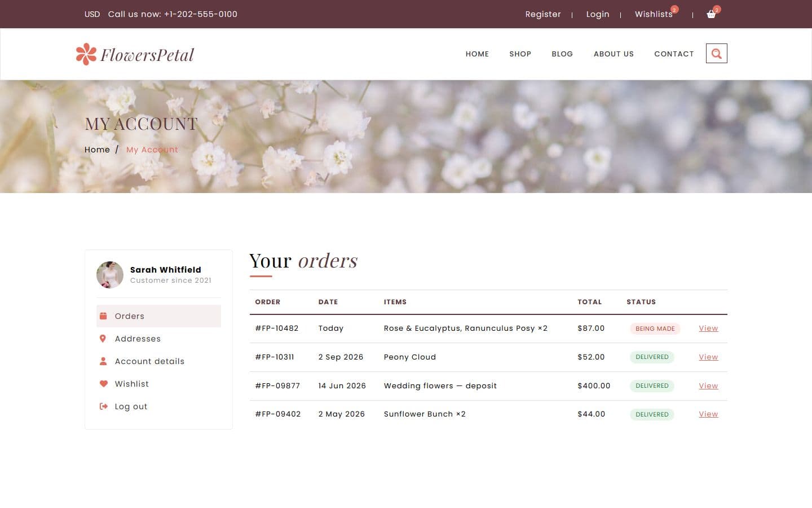Go to the Home nav menu

point(477,54)
